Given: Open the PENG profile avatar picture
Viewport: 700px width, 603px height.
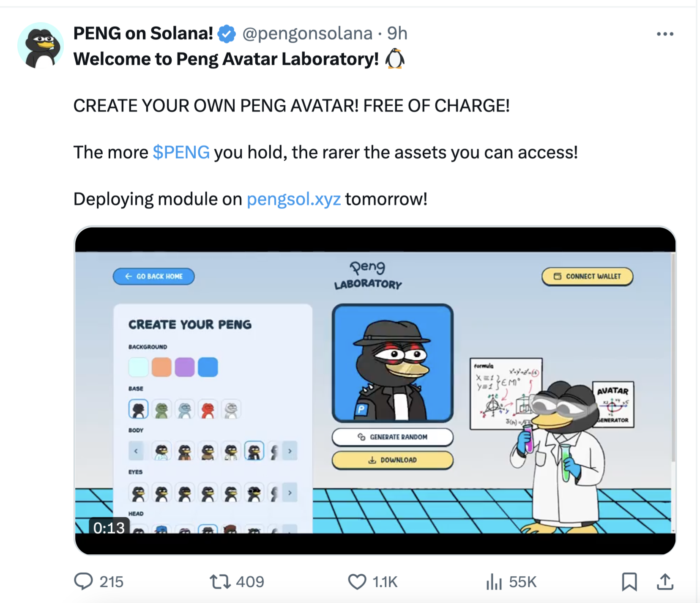Looking at the screenshot, I should (41, 46).
